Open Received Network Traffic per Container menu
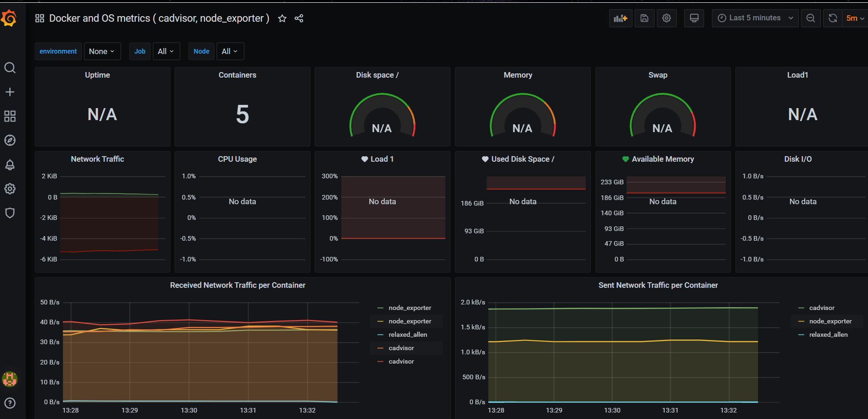The width and height of the screenshot is (868, 419). click(237, 285)
